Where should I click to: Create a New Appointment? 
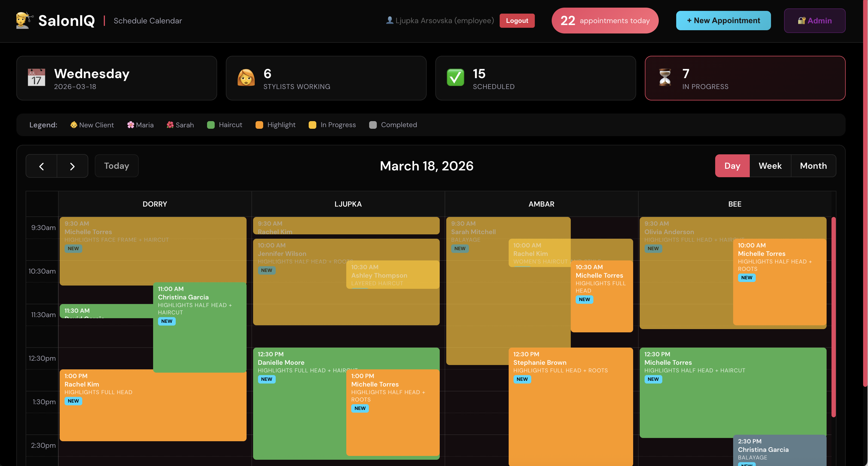click(723, 20)
